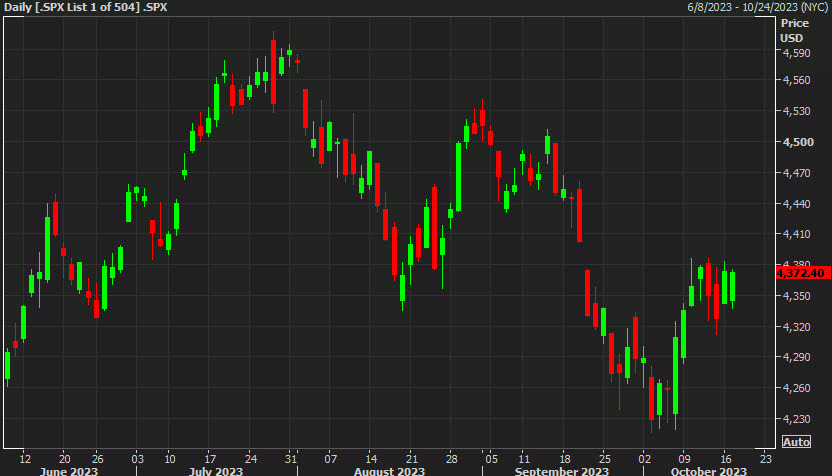Click the date tick 28 under August
The height and width of the screenshot is (476, 832).
pyautogui.click(x=452, y=459)
